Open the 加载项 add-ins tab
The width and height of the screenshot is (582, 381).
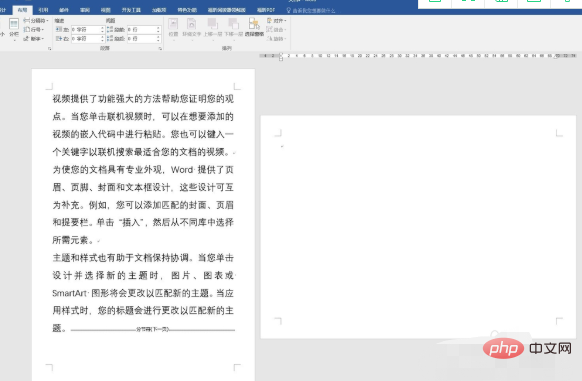click(x=159, y=10)
